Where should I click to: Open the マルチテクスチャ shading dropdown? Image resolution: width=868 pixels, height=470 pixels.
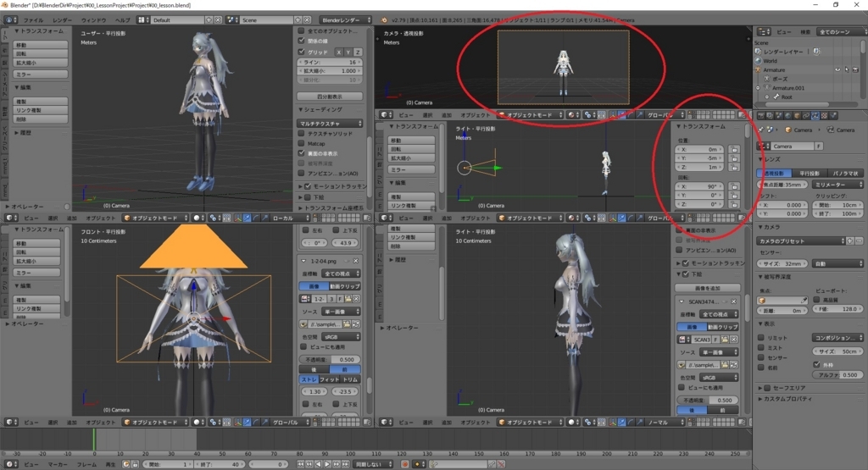330,124
